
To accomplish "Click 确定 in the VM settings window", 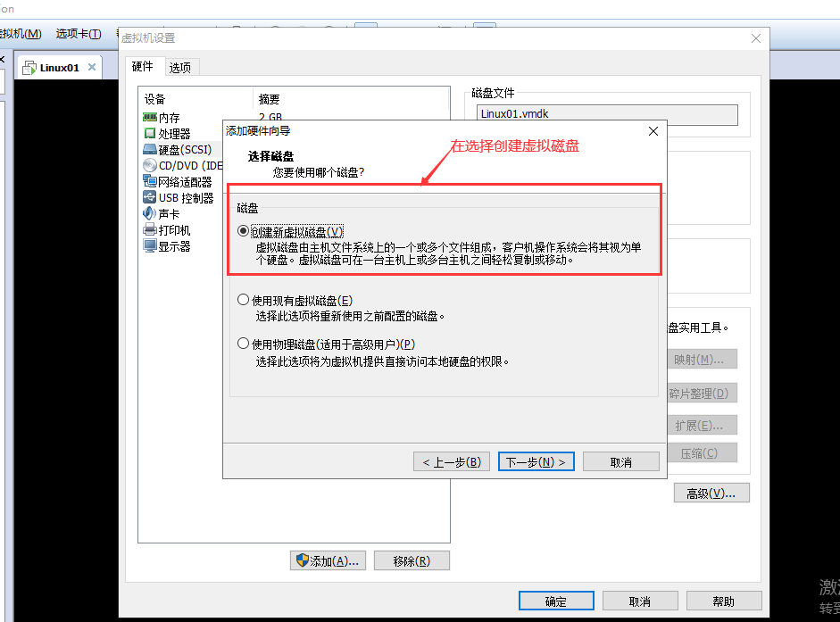I will pyautogui.click(x=556, y=601).
